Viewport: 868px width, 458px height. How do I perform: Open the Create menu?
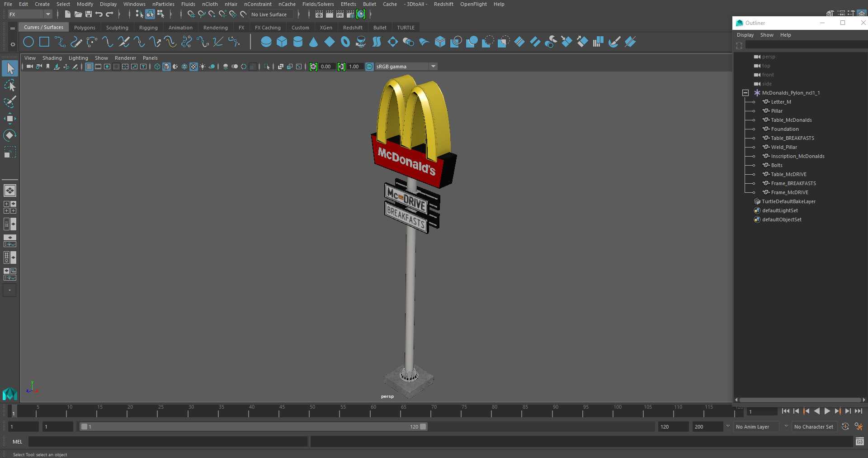[x=42, y=4]
